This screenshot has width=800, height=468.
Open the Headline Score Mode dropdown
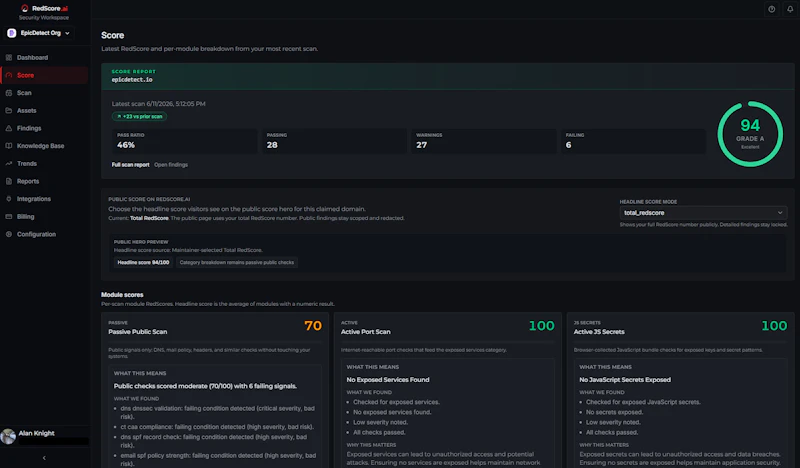pos(703,213)
